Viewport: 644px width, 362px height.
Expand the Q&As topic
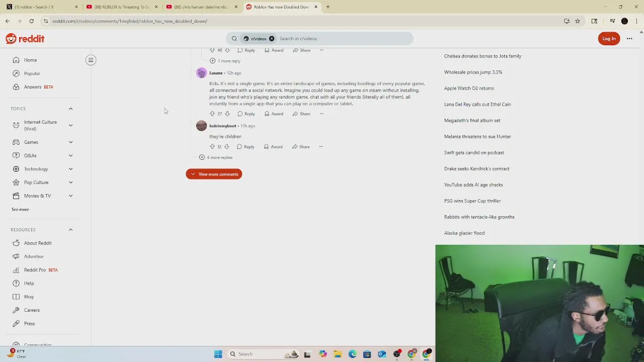70,156
